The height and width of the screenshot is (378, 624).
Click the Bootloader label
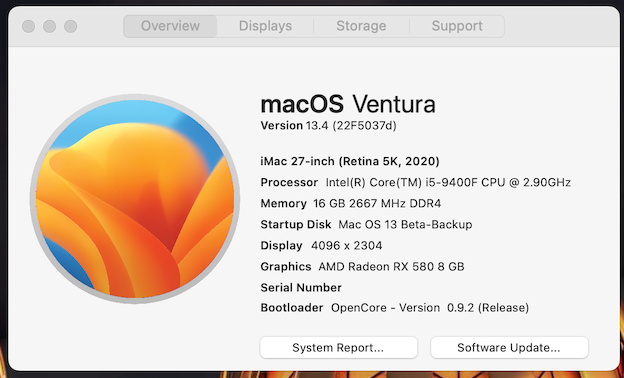[x=292, y=308]
